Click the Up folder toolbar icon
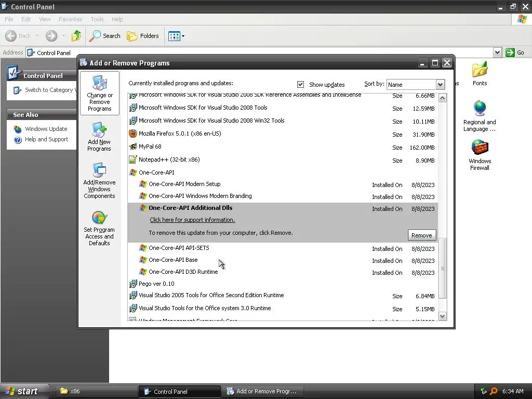The height and width of the screenshot is (399, 532). (x=76, y=36)
